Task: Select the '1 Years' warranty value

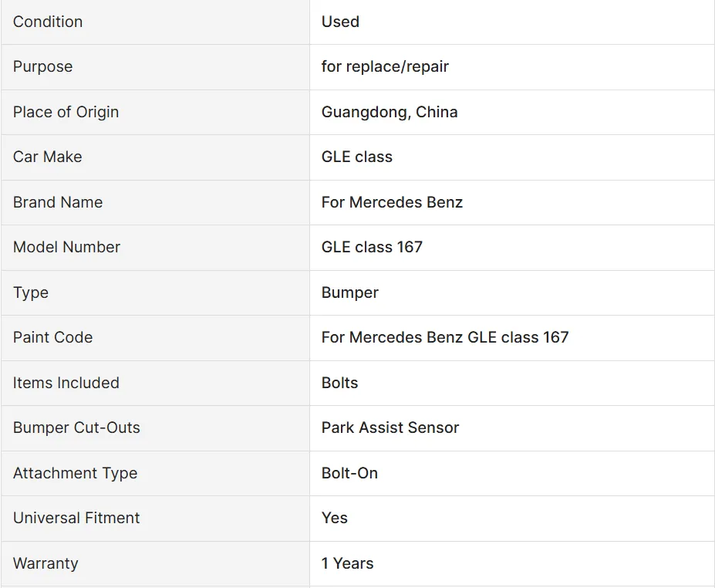Action: pos(347,563)
